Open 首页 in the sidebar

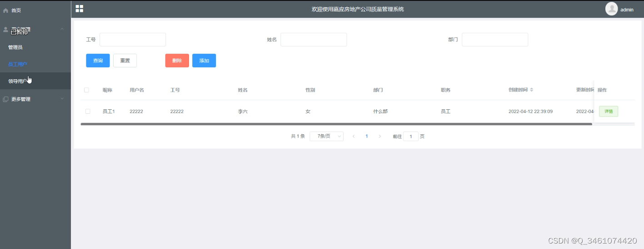point(35,10)
